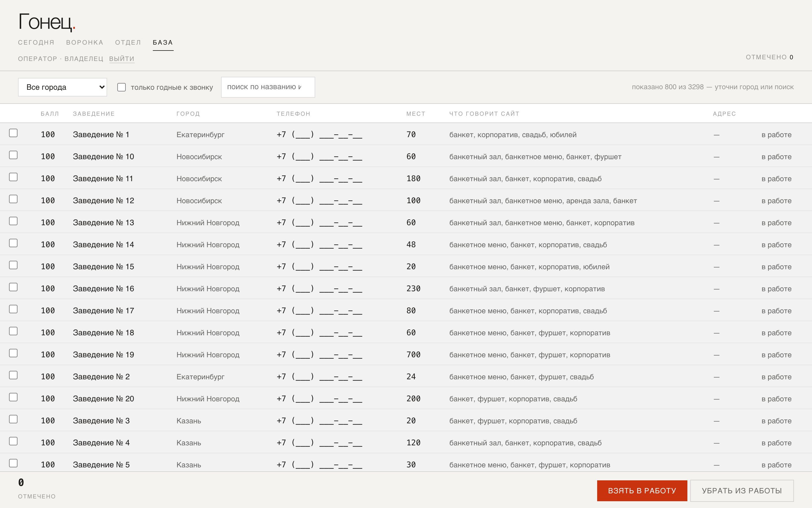Toggle the checkbox for Заведение № 13
This screenshot has width=812, height=508.
click(x=13, y=221)
